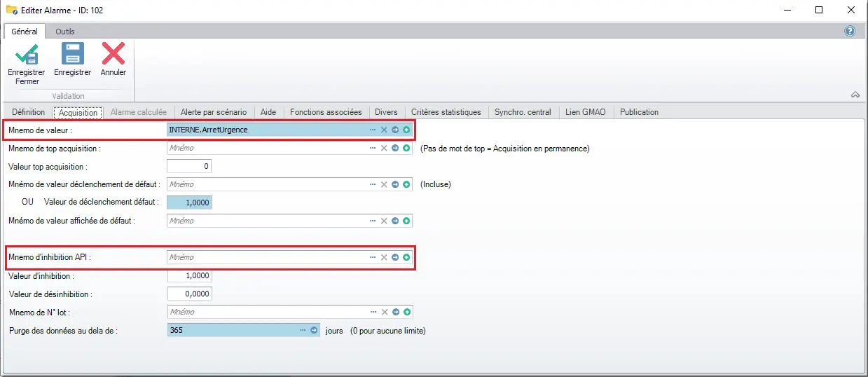Open the Publication tab

(x=639, y=112)
